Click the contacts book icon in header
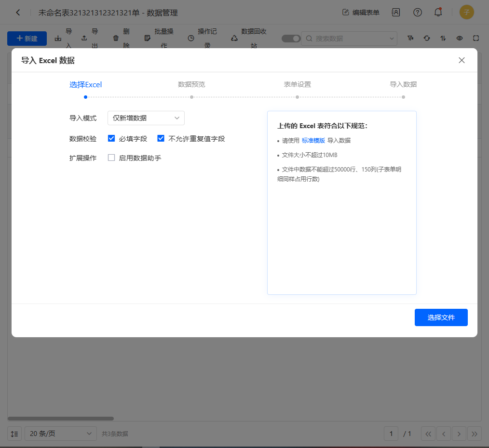This screenshot has height=448, width=489. (x=396, y=13)
